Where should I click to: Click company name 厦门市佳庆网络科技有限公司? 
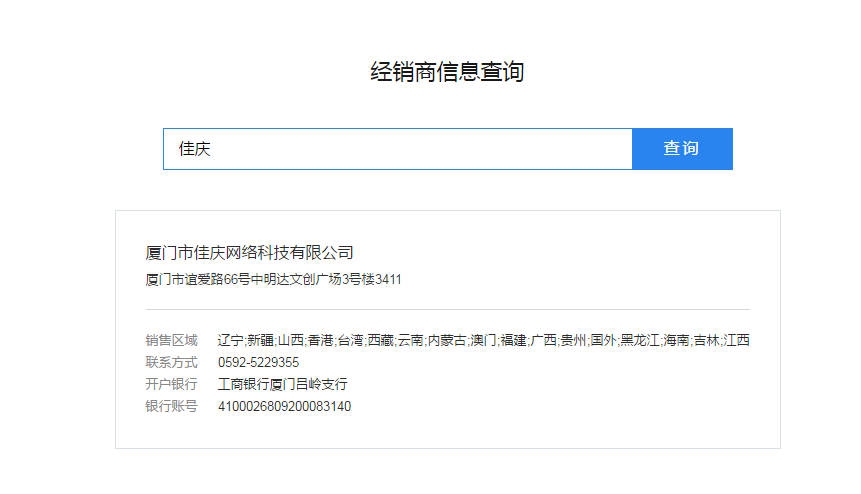(249, 252)
